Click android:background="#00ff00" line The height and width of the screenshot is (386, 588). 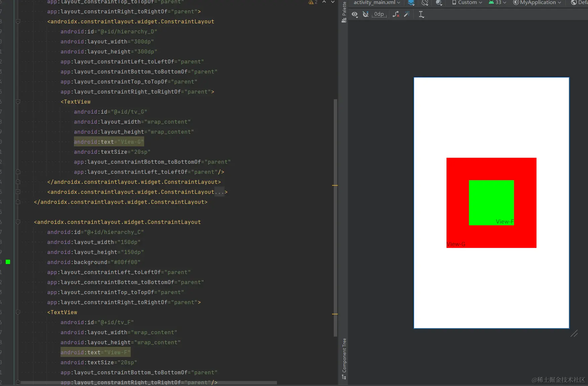click(x=94, y=262)
